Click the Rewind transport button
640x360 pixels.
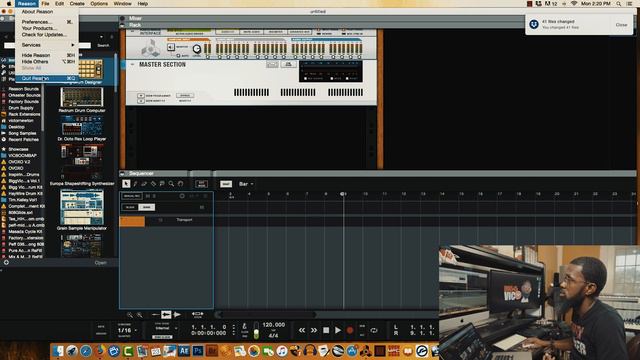pos(302,330)
